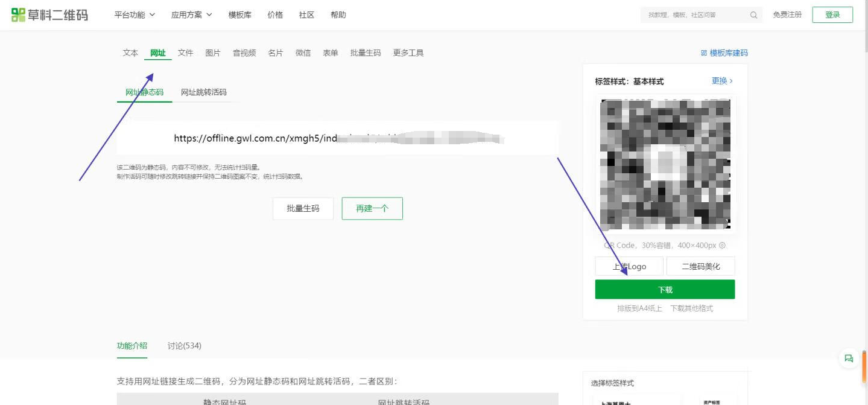
Task: Open the 批量生码 tab
Action: [x=366, y=53]
